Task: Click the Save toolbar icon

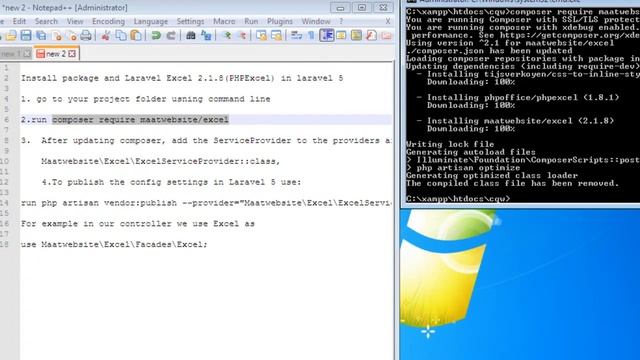Action: [26, 36]
